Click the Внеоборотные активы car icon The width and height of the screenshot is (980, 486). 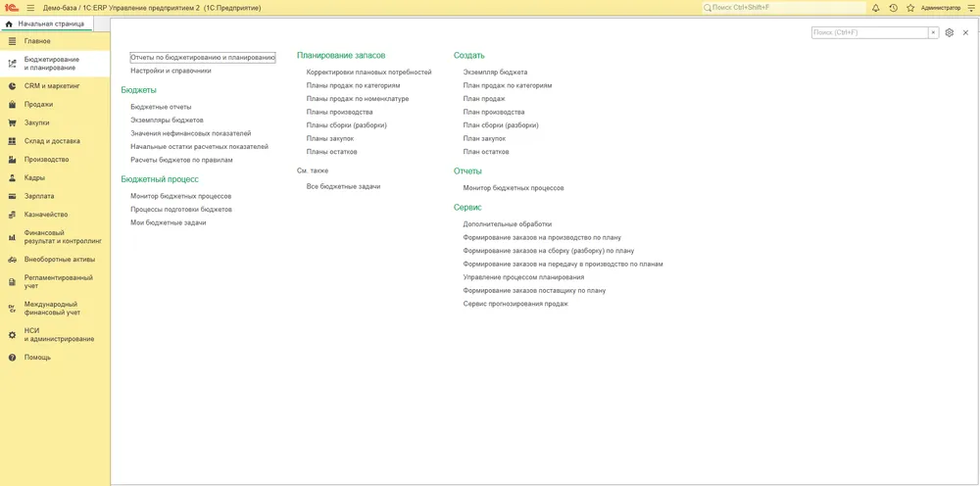pos(12,260)
